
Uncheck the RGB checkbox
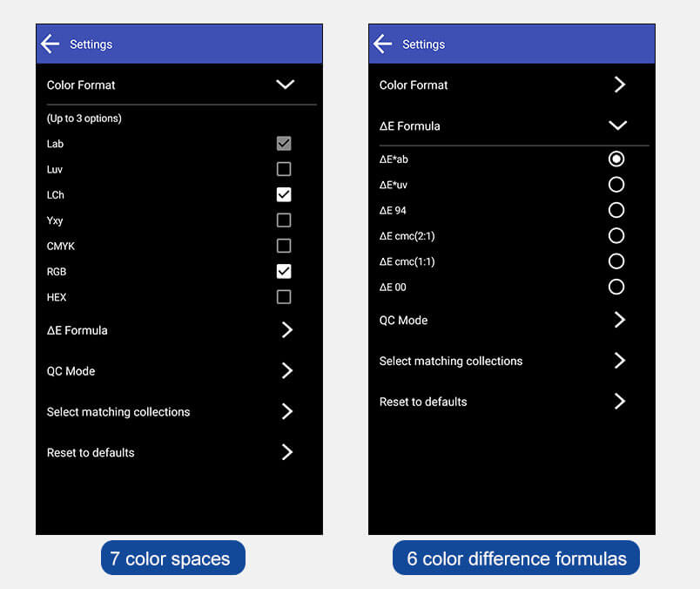[x=284, y=271]
